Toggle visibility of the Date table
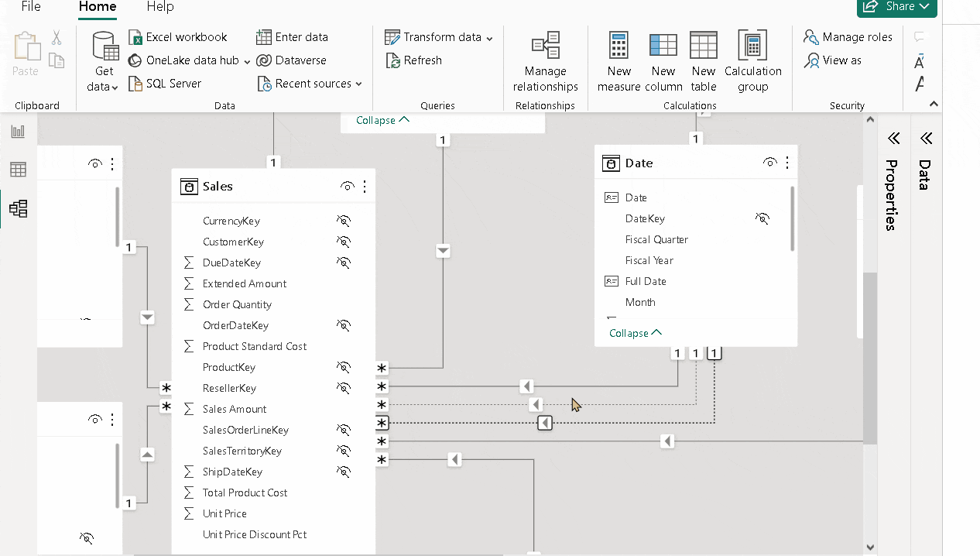The width and height of the screenshot is (980, 556). coord(770,163)
